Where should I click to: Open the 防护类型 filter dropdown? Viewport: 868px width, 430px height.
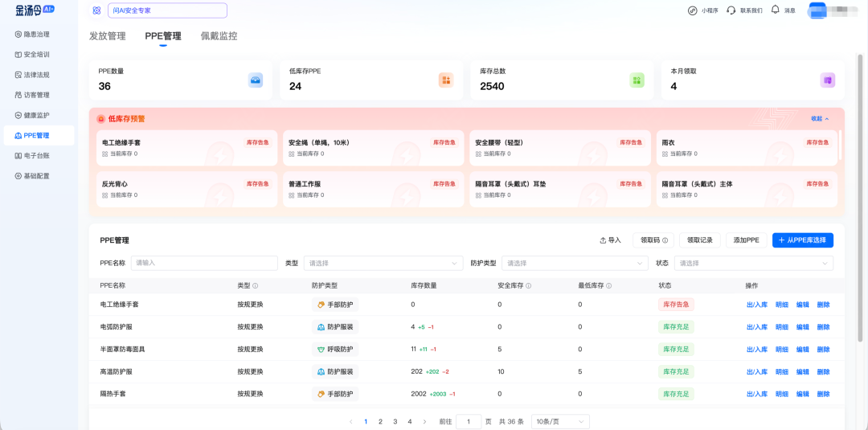[x=575, y=264]
